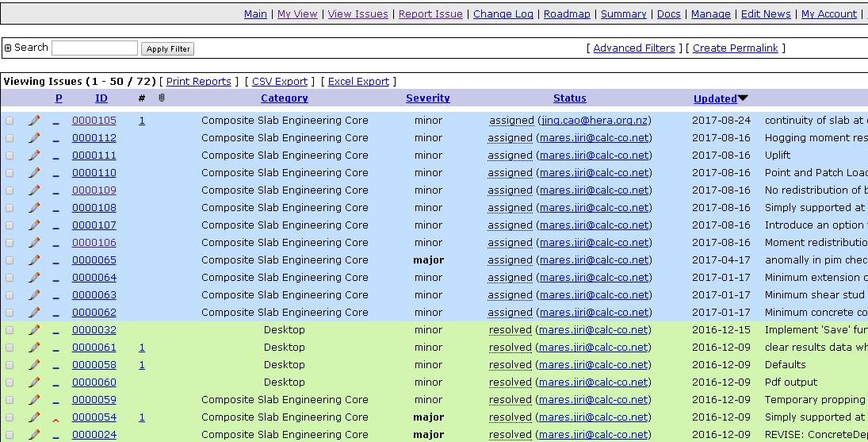Click the pencil icon for issue 0000112
868x442 pixels.
[34, 138]
